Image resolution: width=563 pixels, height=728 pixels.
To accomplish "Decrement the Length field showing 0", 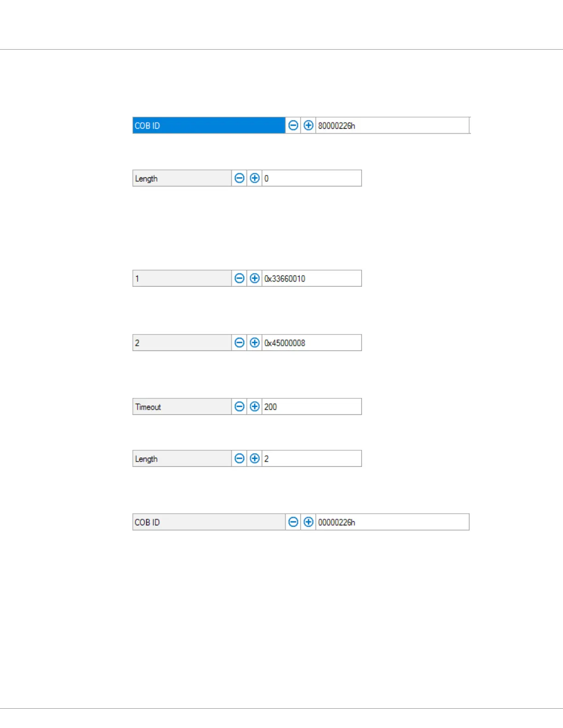I will pyautogui.click(x=239, y=178).
